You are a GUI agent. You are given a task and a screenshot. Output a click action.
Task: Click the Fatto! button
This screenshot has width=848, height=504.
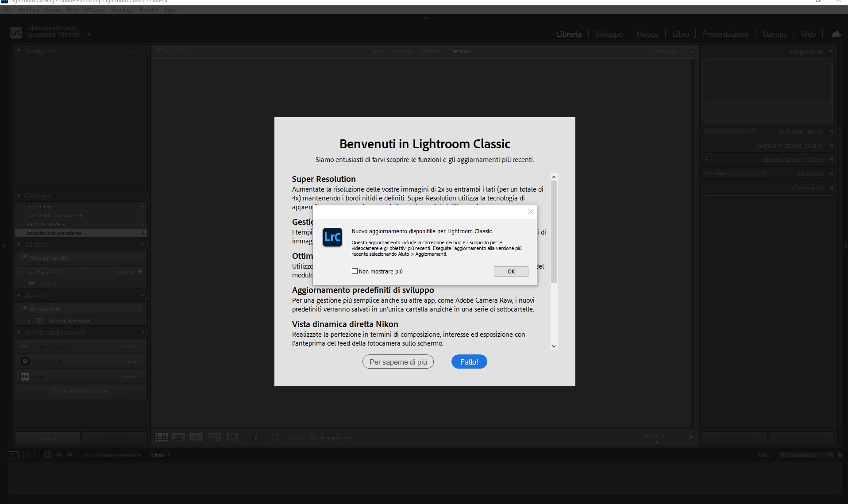tap(469, 362)
